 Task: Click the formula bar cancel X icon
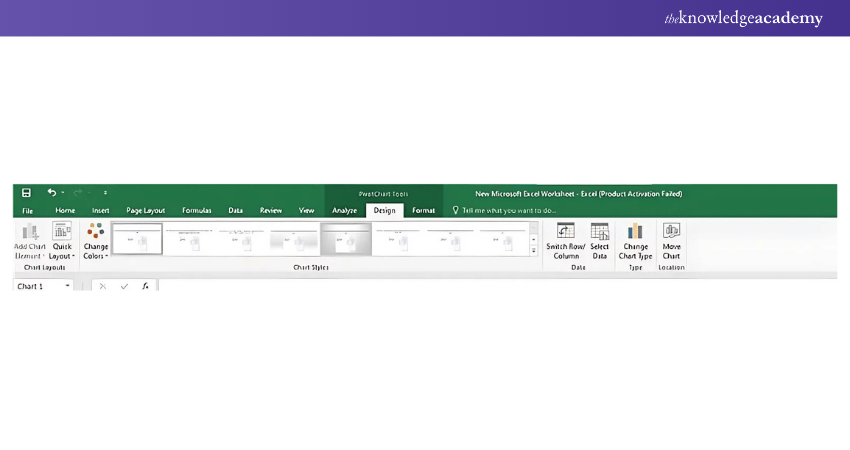[102, 286]
